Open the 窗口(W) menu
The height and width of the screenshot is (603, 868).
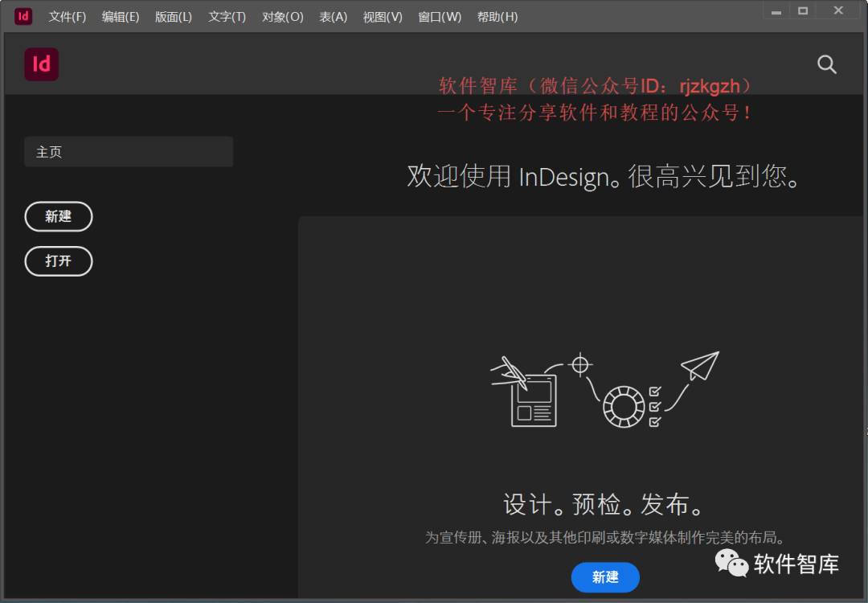[440, 17]
